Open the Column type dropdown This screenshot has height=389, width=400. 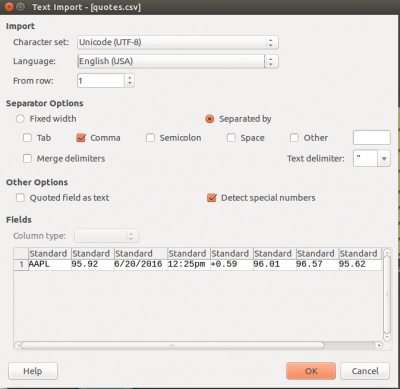(x=107, y=236)
